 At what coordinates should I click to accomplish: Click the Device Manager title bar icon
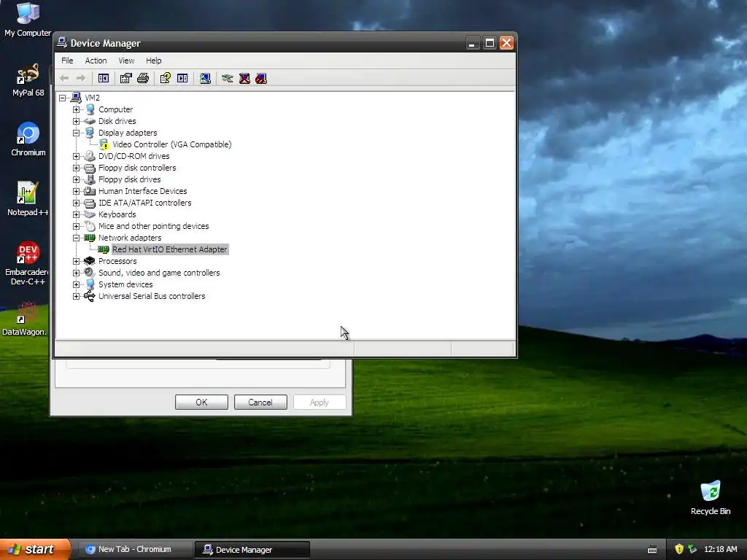[x=62, y=42]
